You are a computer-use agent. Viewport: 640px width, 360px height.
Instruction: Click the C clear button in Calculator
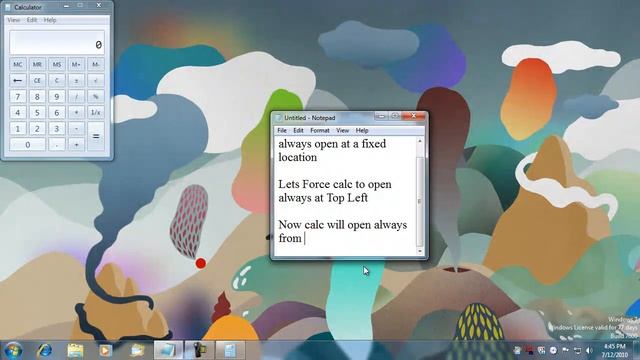pyautogui.click(x=57, y=80)
